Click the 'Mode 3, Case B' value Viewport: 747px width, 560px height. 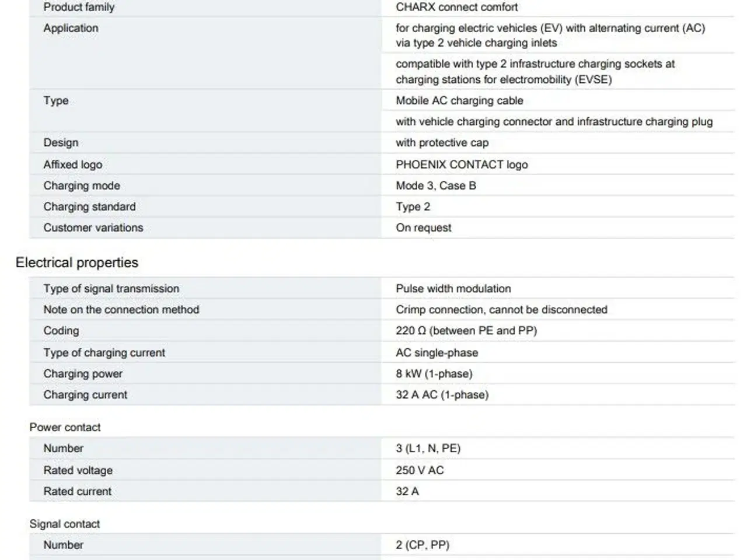point(435,185)
